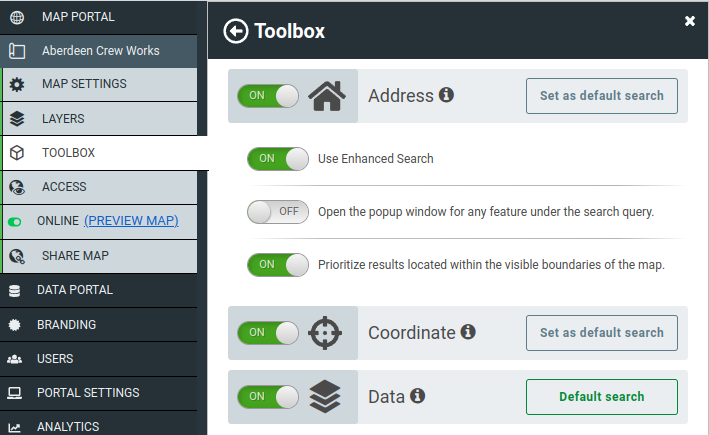709x435 pixels.
Task: Go to the Branding section
Action: (99, 325)
